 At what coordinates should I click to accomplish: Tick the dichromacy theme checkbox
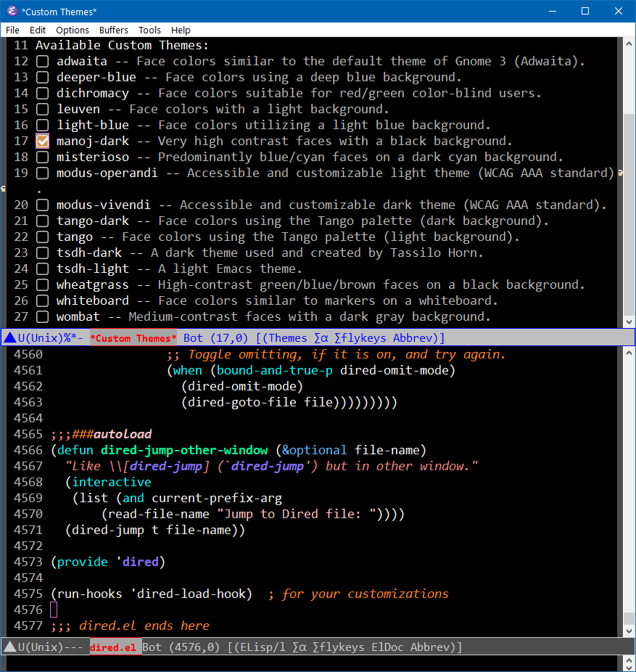point(42,93)
